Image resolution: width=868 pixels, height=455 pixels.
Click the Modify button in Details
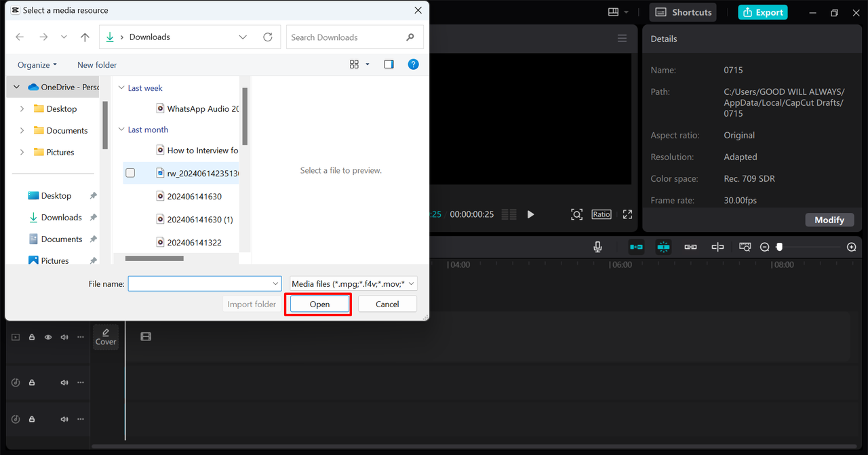coord(829,220)
